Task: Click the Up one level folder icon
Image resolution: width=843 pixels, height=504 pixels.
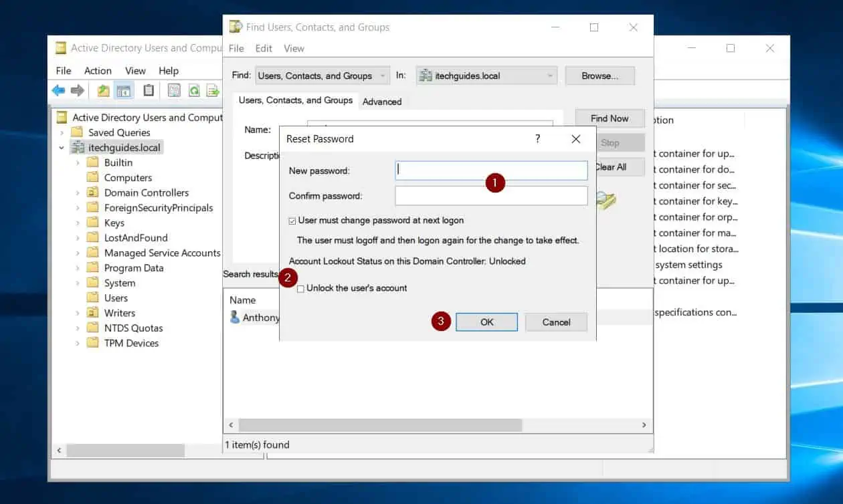Action: [x=103, y=91]
